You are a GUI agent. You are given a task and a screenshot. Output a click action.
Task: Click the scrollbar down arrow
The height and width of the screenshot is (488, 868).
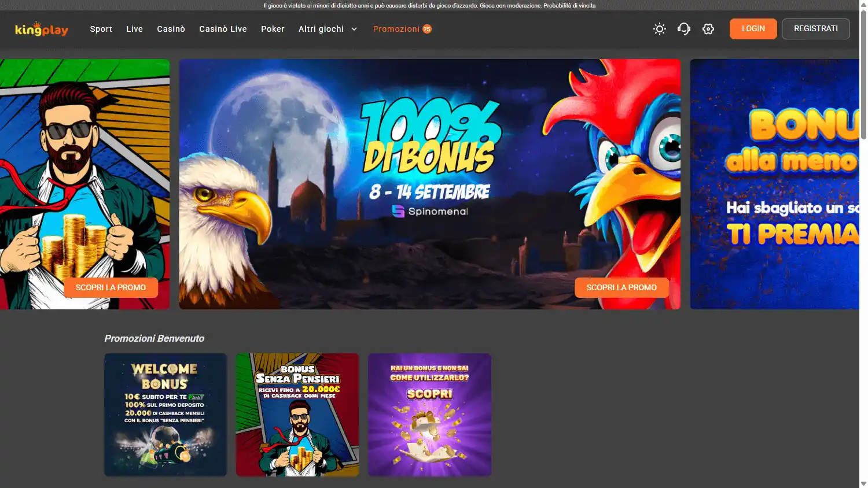click(x=863, y=484)
